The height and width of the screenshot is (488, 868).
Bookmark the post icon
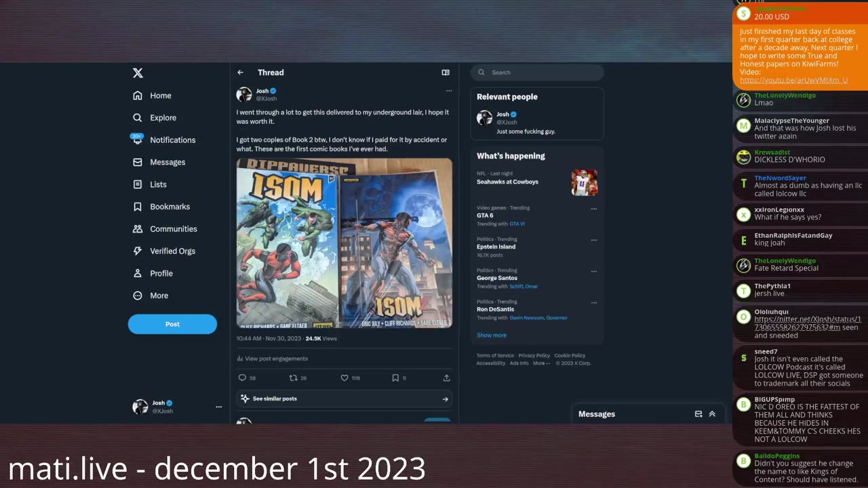(x=395, y=378)
